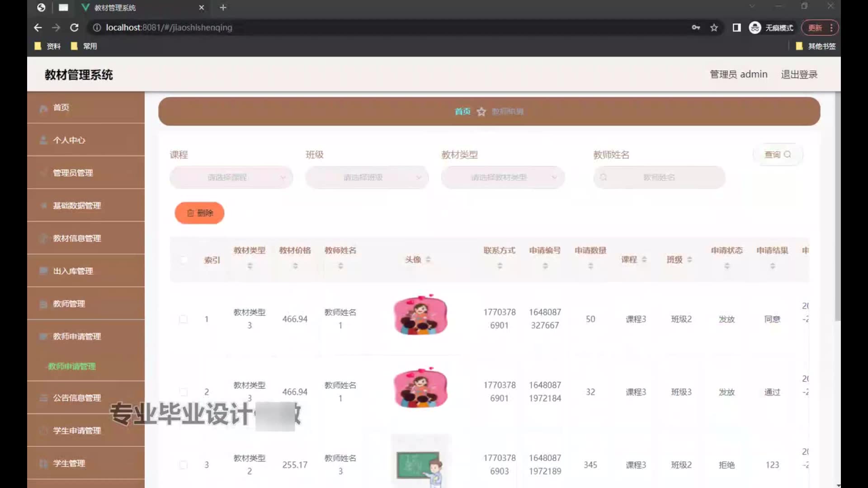The height and width of the screenshot is (488, 868).
Task: Click sort arrows for 教材价格 column
Action: coord(295,266)
